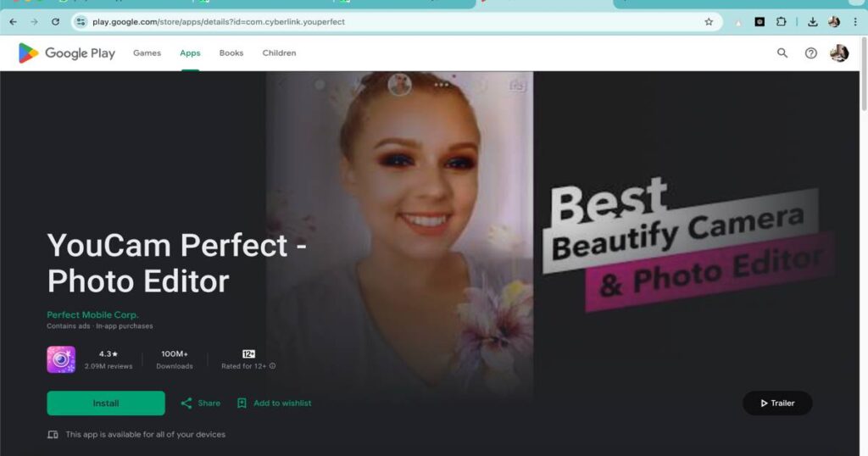Open the dark square extension icon in toolbar
The height and width of the screenshot is (456, 868).
tap(759, 21)
